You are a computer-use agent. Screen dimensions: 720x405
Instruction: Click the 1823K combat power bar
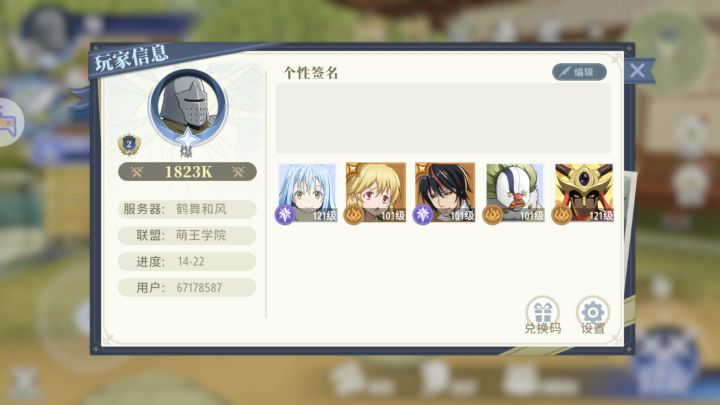point(187,172)
